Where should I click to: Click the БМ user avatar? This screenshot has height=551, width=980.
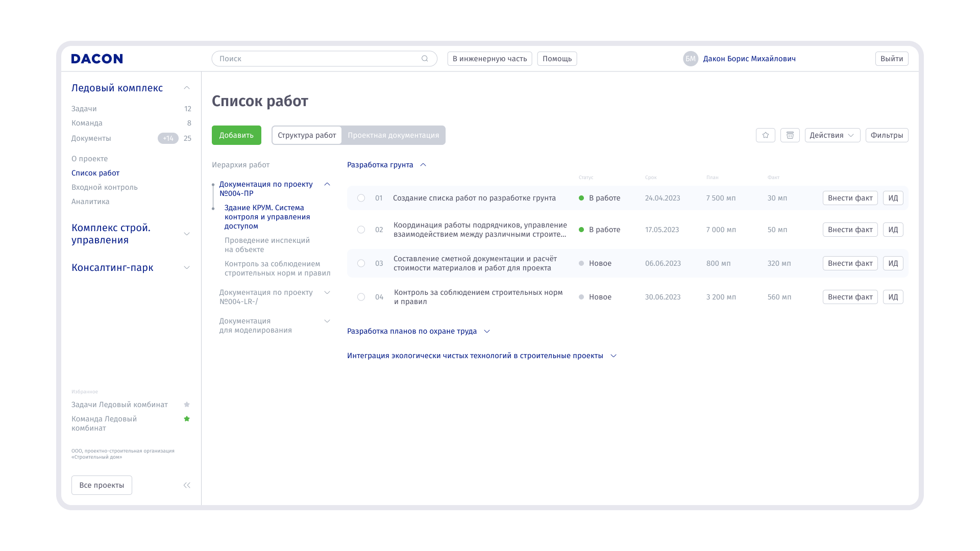click(x=690, y=59)
